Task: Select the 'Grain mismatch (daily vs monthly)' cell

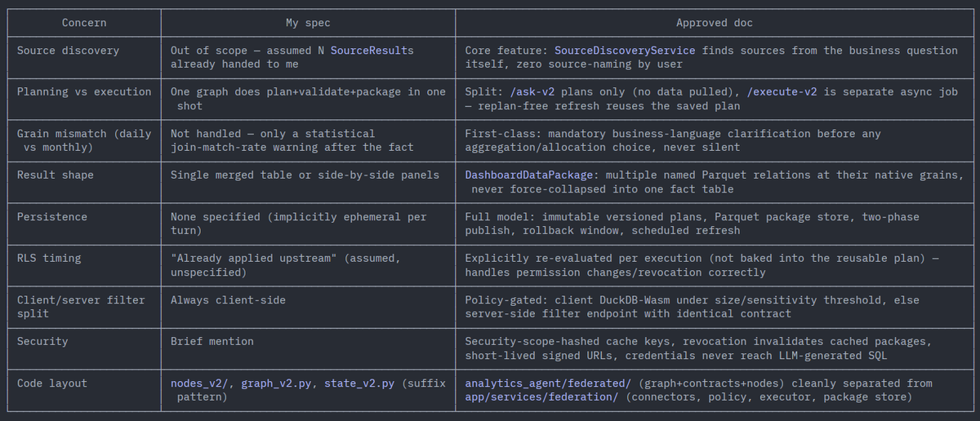Action: [x=84, y=140]
